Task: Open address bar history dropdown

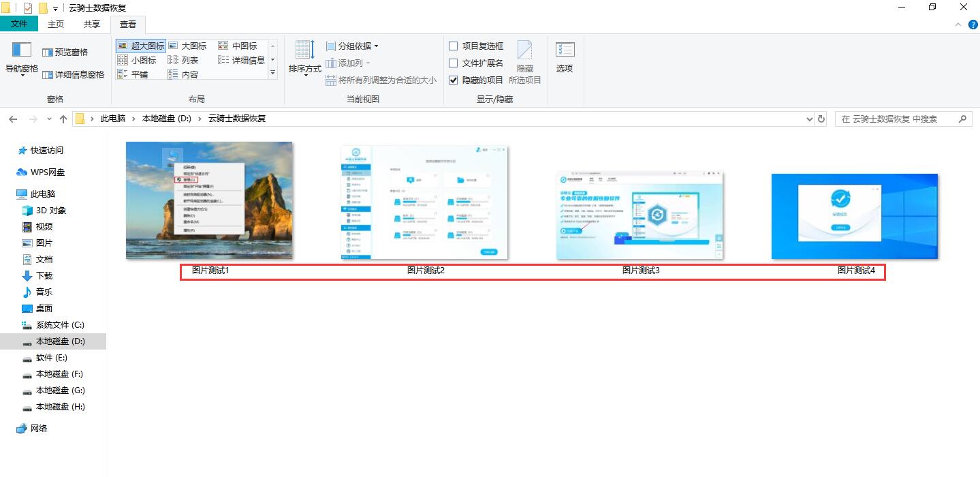Action: coord(809,119)
